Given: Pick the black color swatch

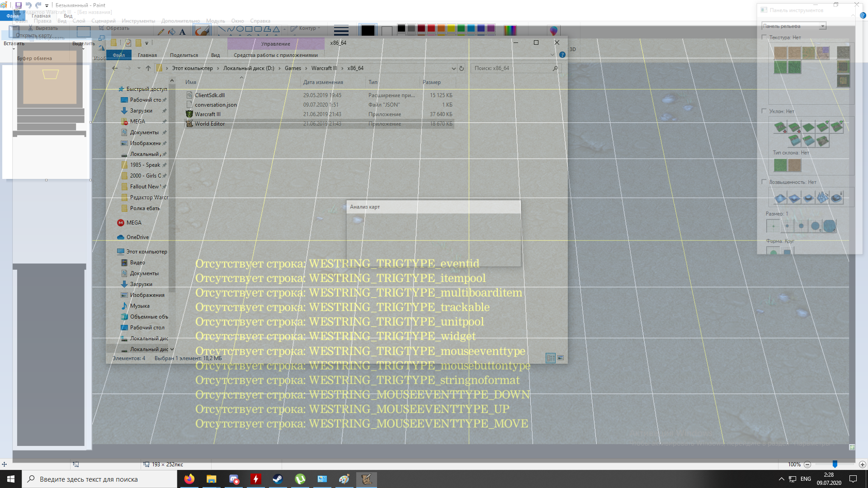Looking at the screenshot, I should pyautogui.click(x=401, y=28).
